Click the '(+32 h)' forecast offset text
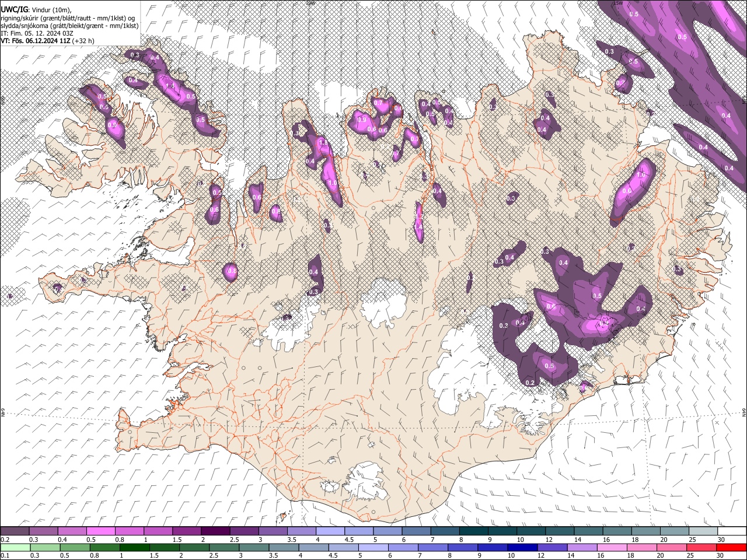The width and height of the screenshot is (747, 560). click(84, 41)
